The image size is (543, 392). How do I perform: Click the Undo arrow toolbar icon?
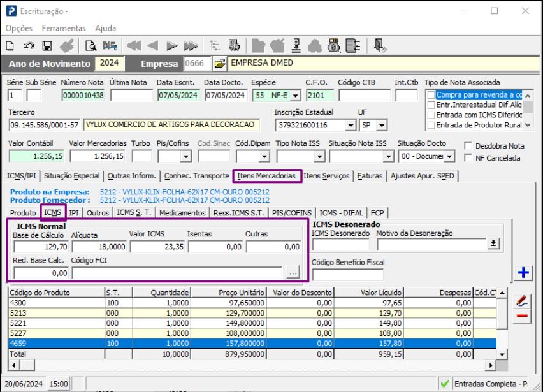[x=29, y=45]
